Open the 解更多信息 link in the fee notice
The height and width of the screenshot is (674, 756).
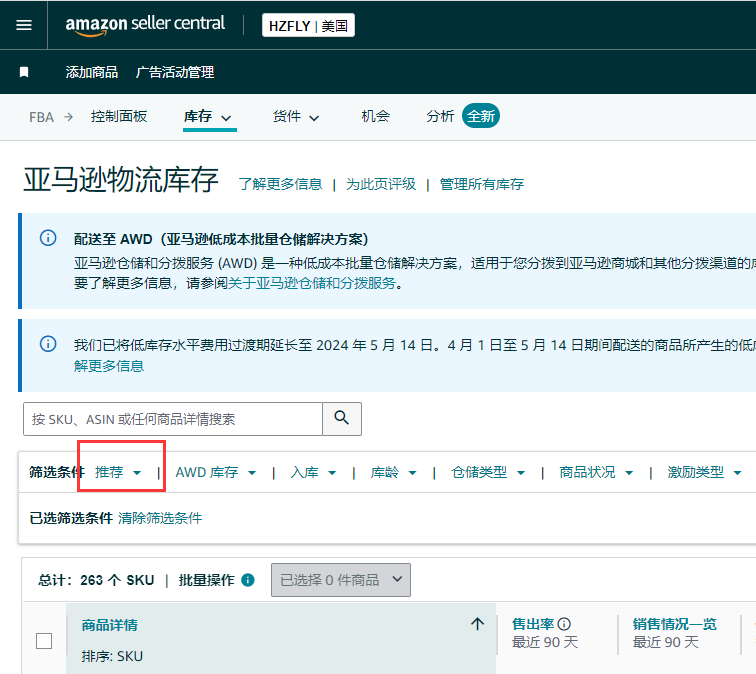click(109, 366)
